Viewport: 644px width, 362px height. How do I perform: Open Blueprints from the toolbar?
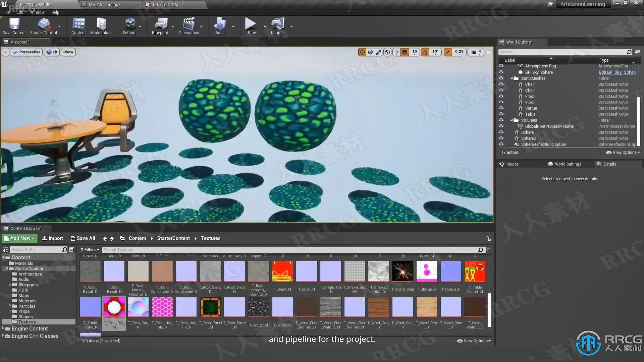161,24
